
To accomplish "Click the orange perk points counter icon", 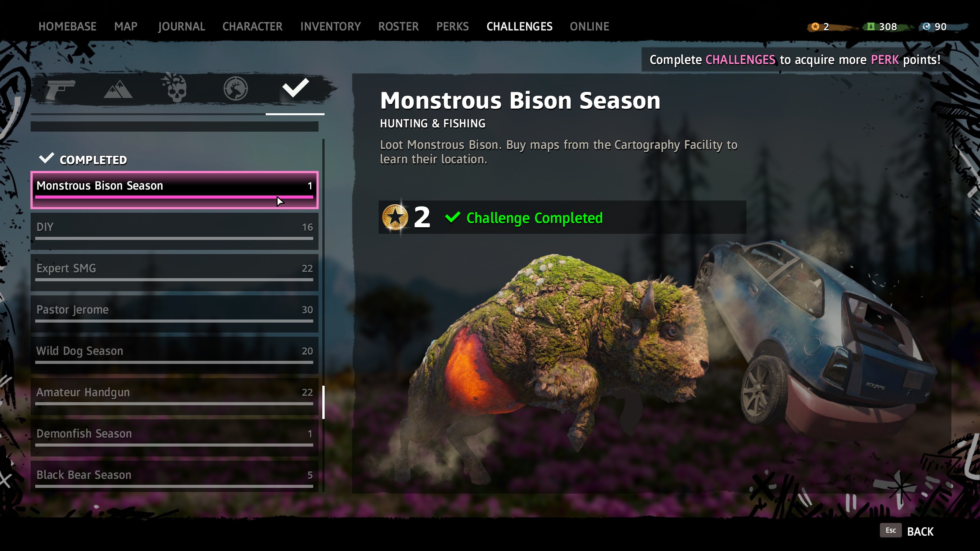I will click(815, 26).
